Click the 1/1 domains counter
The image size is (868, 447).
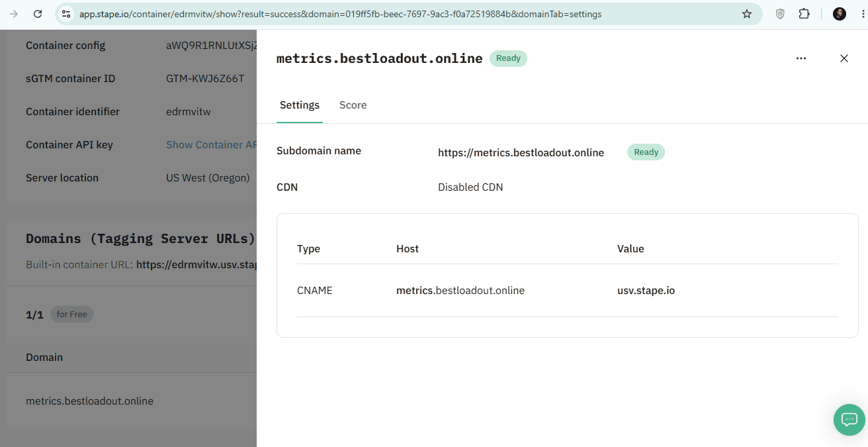(x=34, y=315)
